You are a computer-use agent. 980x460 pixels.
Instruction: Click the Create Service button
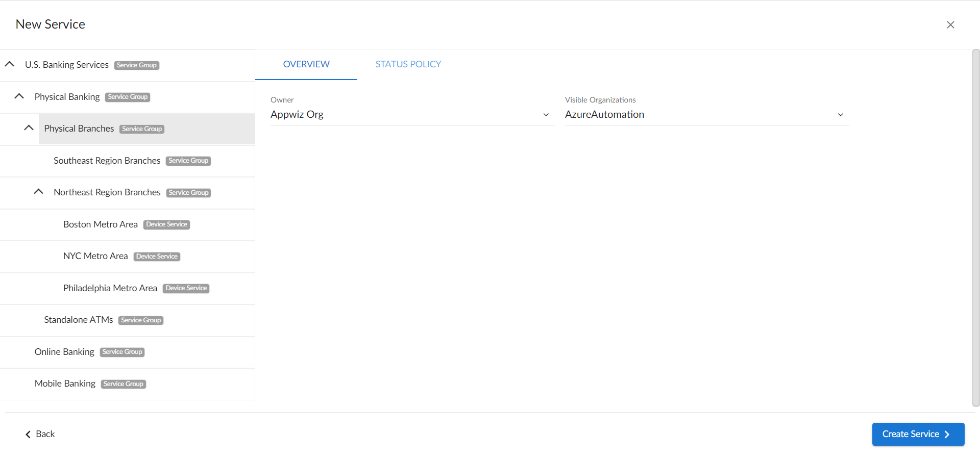[917, 434]
